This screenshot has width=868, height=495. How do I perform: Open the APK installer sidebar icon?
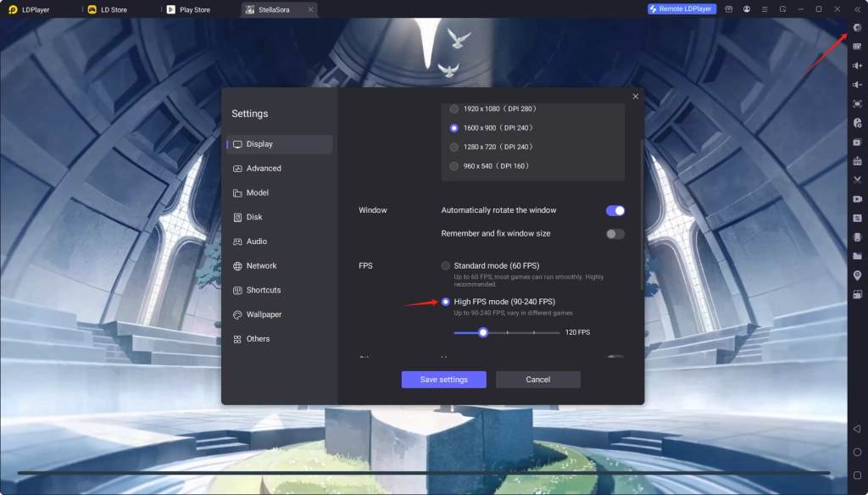(857, 159)
